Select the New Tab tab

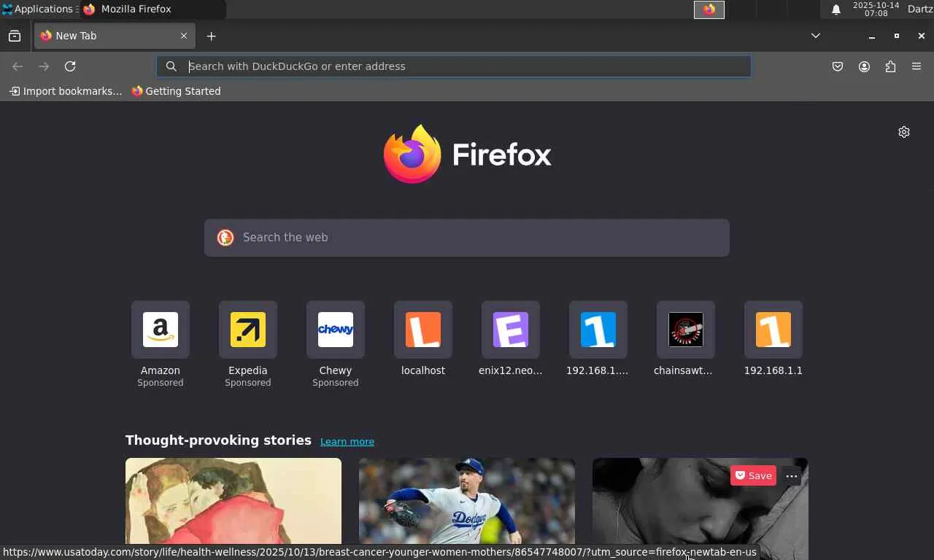(115, 36)
